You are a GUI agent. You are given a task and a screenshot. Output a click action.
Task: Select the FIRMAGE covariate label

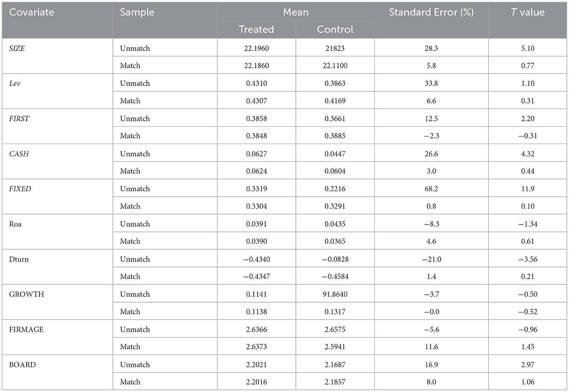tap(26, 329)
